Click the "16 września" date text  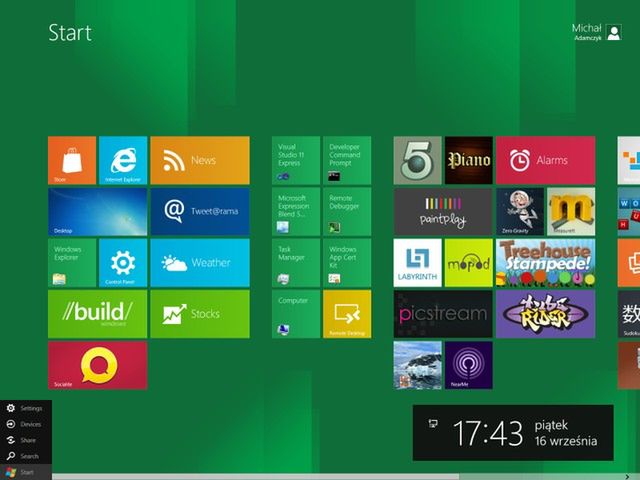click(566, 441)
